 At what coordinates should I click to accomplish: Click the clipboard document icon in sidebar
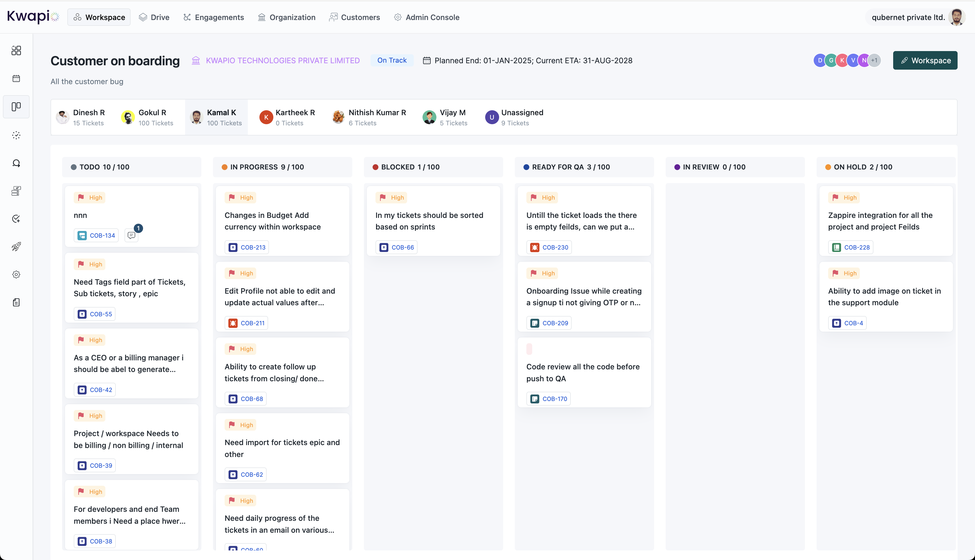(x=16, y=302)
